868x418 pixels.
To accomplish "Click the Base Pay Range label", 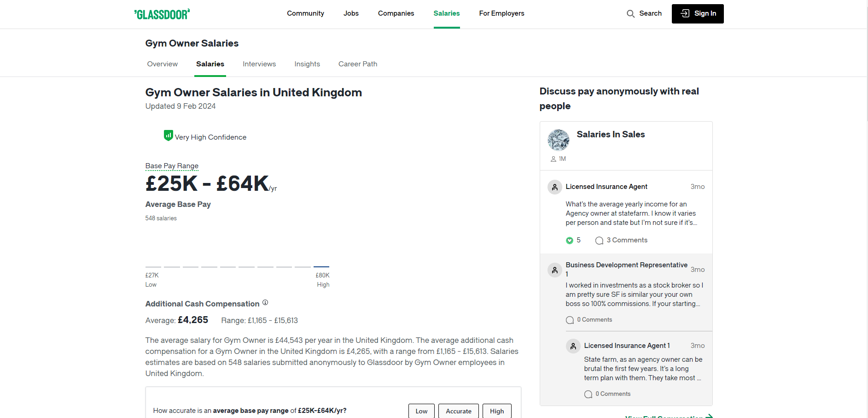I will click(x=172, y=166).
